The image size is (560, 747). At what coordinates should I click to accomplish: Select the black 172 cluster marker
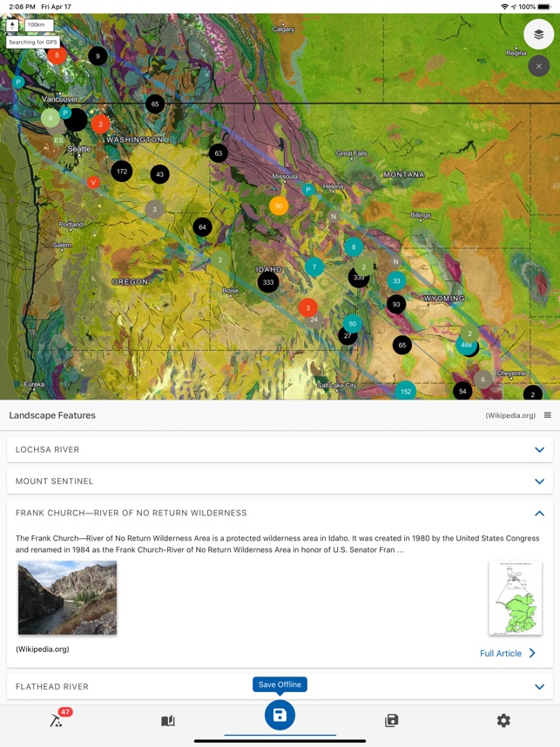click(122, 172)
